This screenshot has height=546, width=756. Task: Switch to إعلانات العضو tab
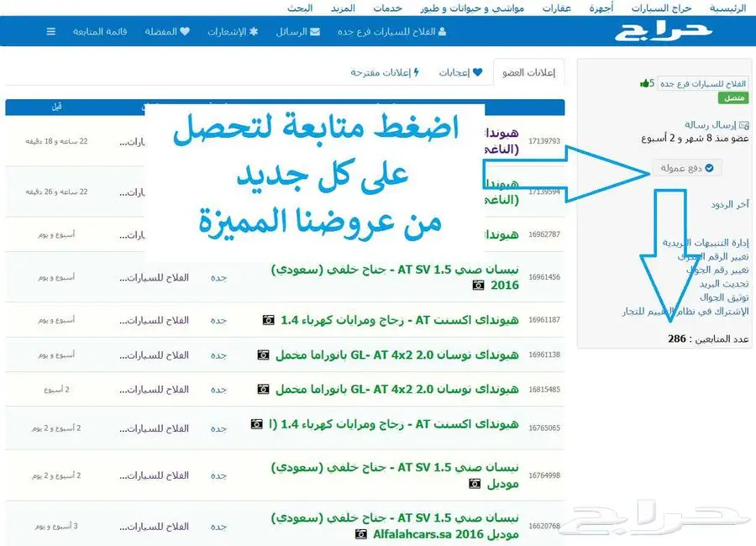coord(528,73)
